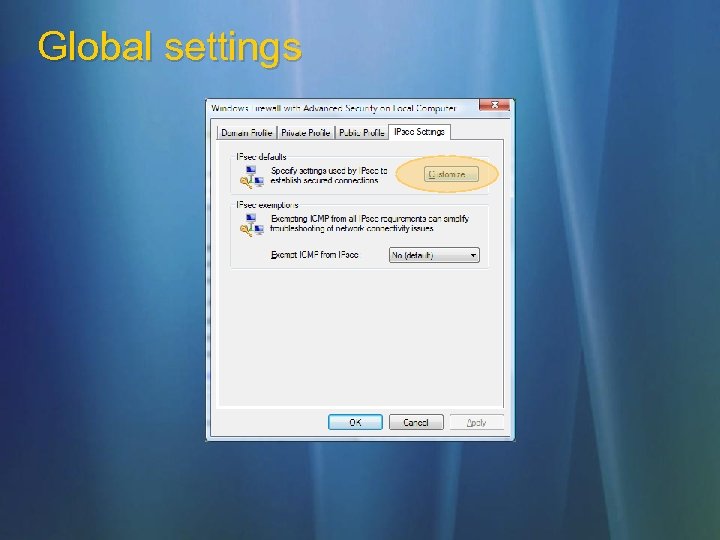This screenshot has height=540, width=720.
Task: Click the dialog title bar text
Action: (333, 108)
